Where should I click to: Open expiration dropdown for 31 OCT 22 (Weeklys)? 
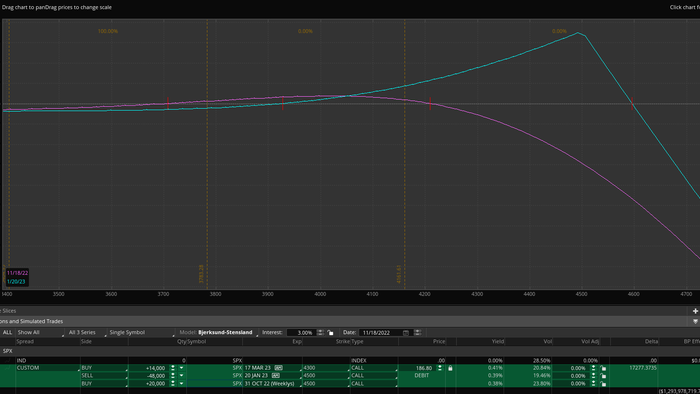tap(273, 383)
